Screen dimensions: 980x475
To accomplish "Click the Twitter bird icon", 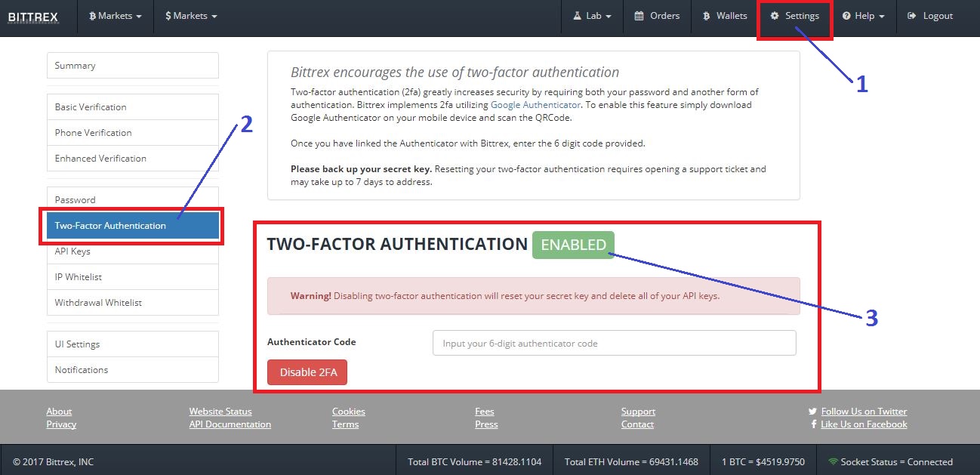I will point(813,412).
